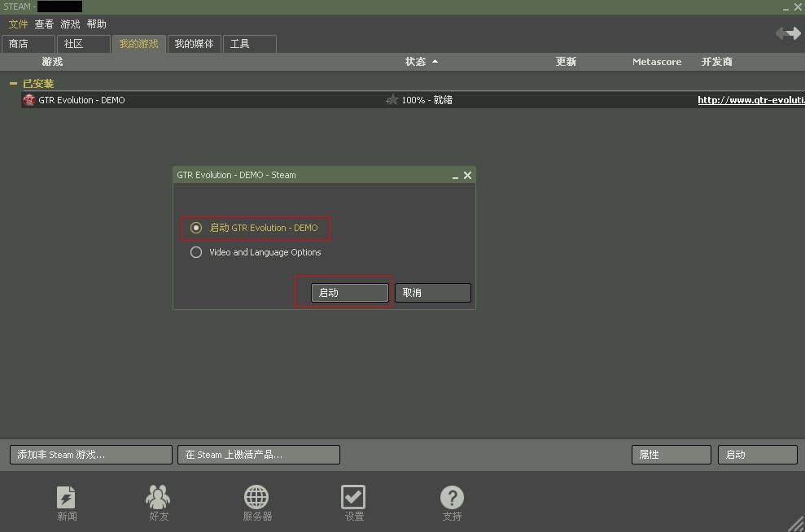Click the 游戏 column header
The width and height of the screenshot is (805, 532).
pyautogui.click(x=52, y=62)
